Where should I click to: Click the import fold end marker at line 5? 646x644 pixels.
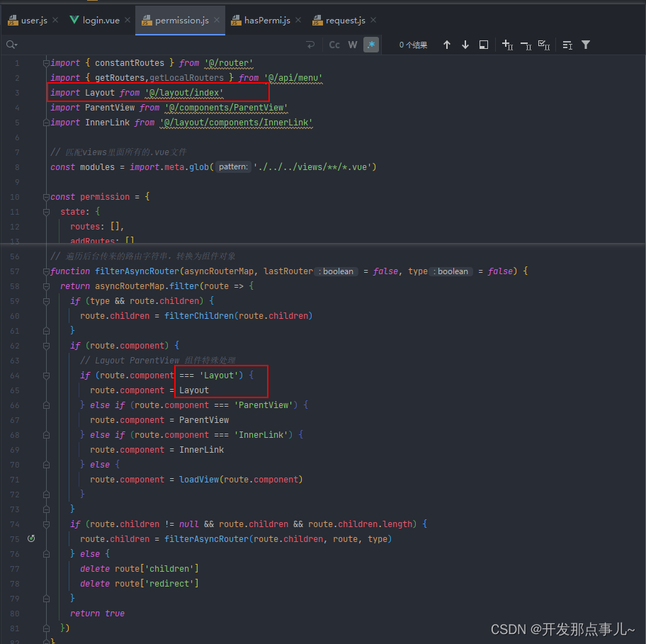46,123
